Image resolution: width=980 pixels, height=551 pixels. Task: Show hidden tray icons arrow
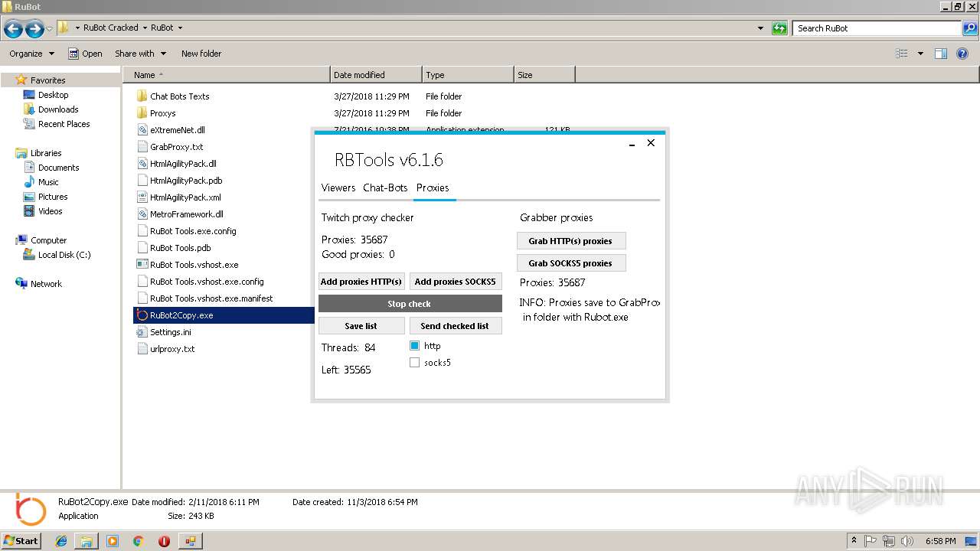point(854,541)
